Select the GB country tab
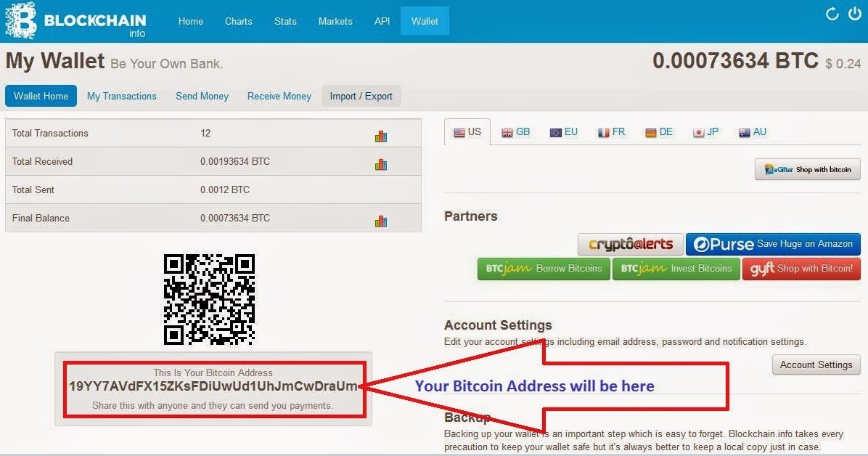 [516, 132]
